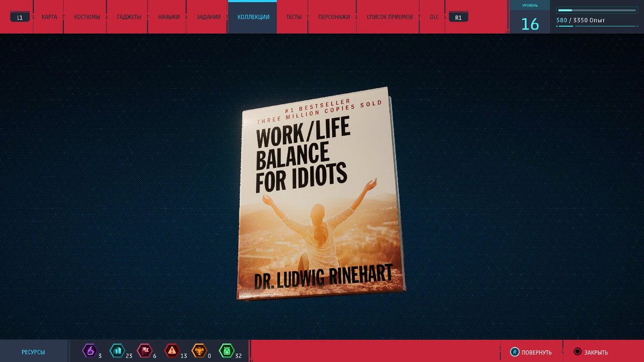Click the Уровень label
Image resolution: width=644 pixels, height=362 pixels.
(x=530, y=6)
